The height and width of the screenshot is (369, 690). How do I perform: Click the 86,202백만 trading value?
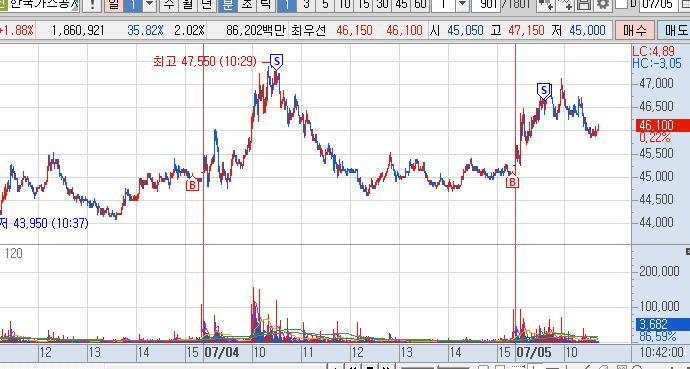click(x=255, y=31)
